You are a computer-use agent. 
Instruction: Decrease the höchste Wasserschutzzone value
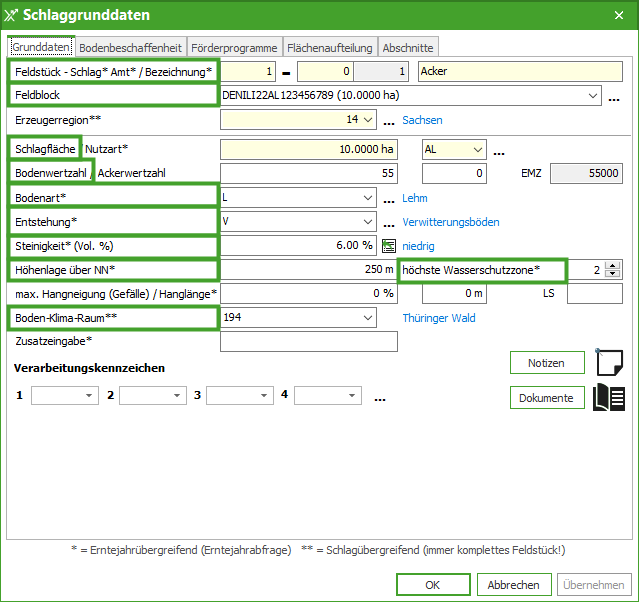[613, 274]
